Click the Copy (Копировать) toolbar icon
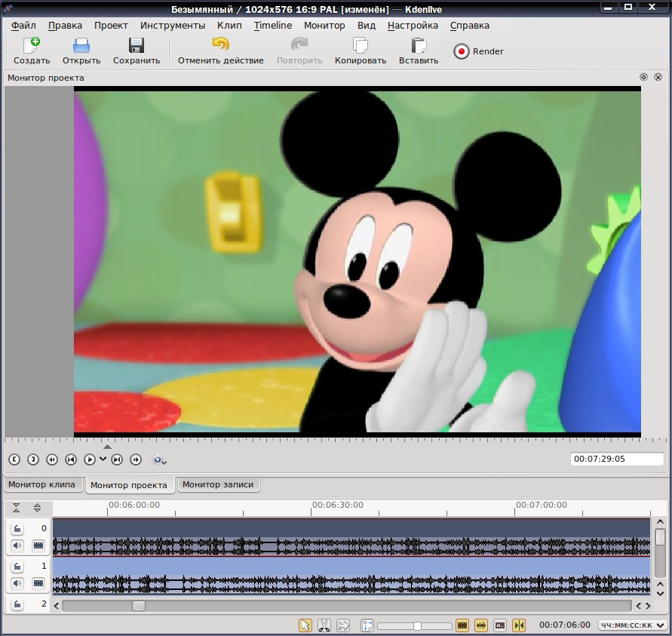672x636 pixels. click(x=361, y=51)
